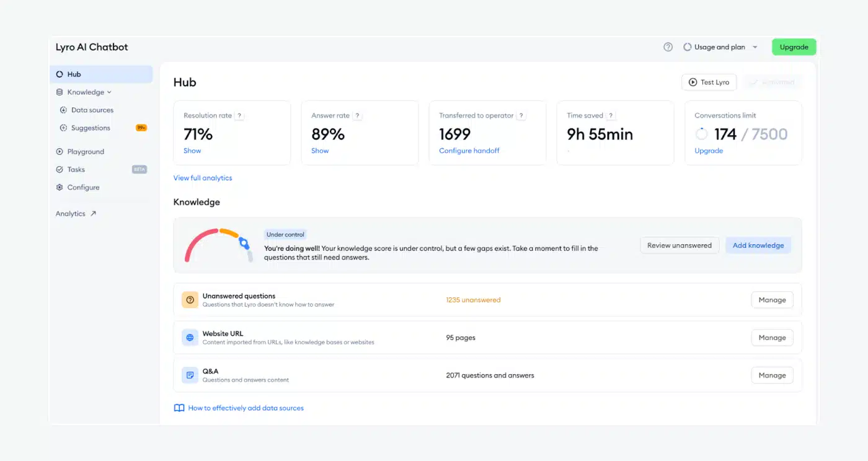Click Show under Answer rate
This screenshot has width=868, height=461.
coord(320,151)
